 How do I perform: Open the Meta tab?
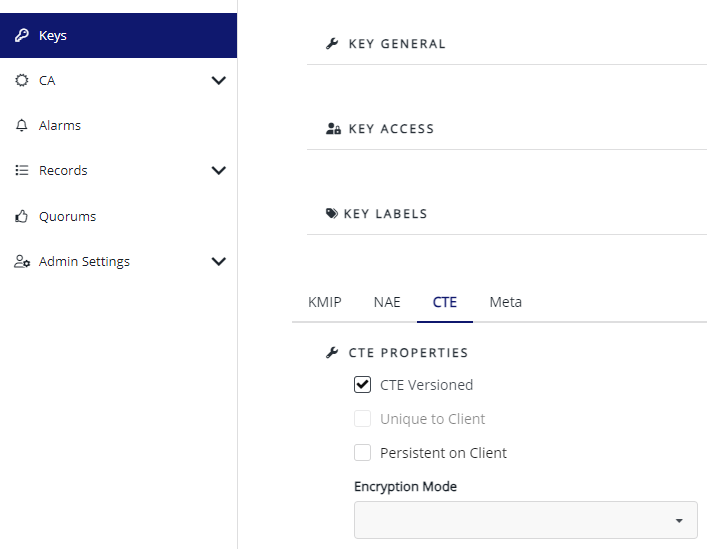[x=505, y=302]
